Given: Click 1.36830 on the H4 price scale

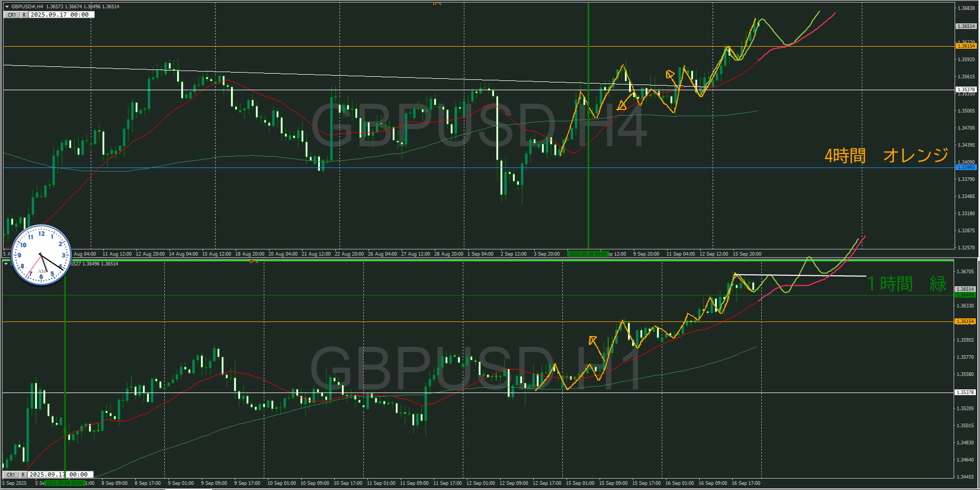Looking at the screenshot, I should tap(965, 8).
